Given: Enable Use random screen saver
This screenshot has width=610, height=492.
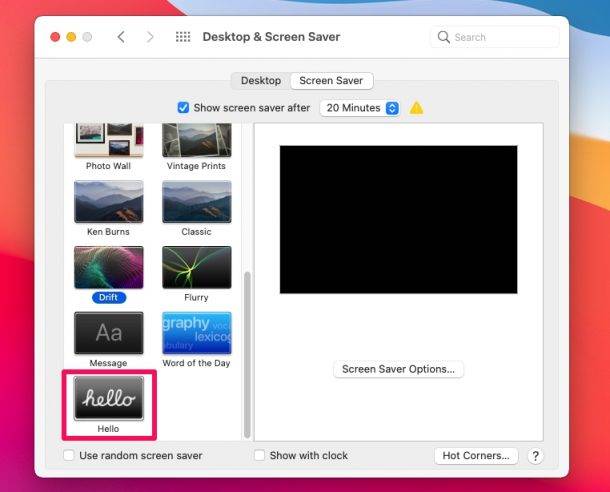Looking at the screenshot, I should [69, 455].
